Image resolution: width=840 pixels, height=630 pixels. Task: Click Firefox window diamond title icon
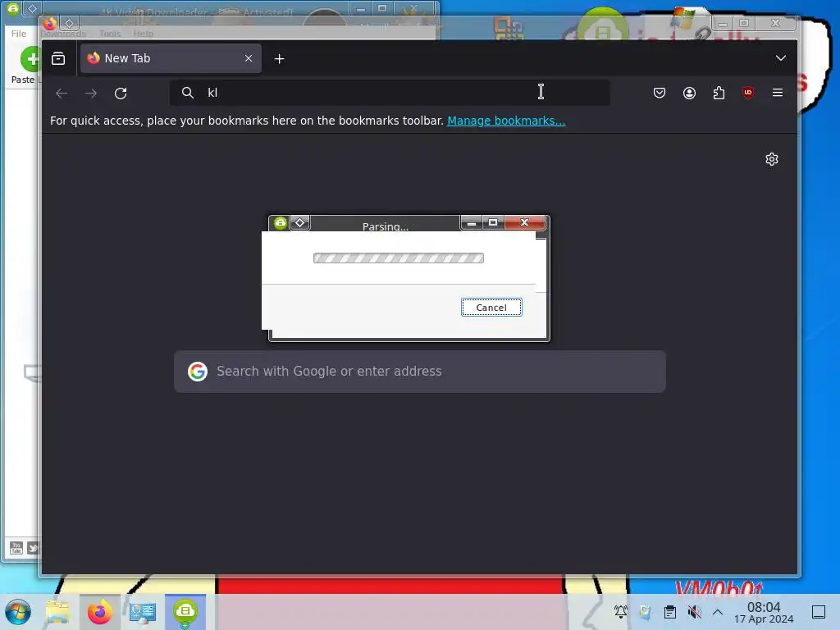[69, 23]
